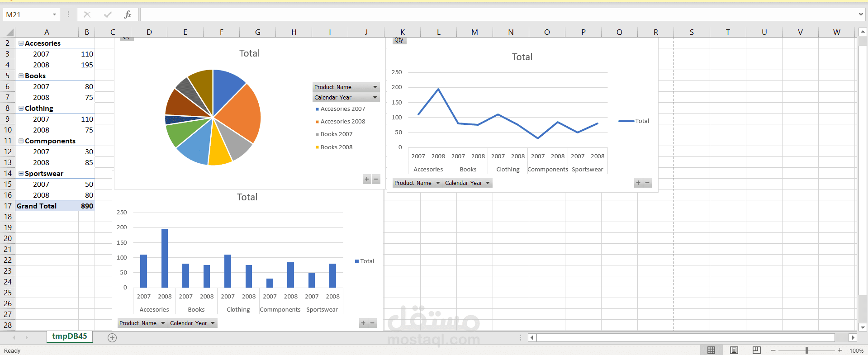Viewport: 868px width, 355px height.
Task: Select column A header
Action: [x=47, y=32]
